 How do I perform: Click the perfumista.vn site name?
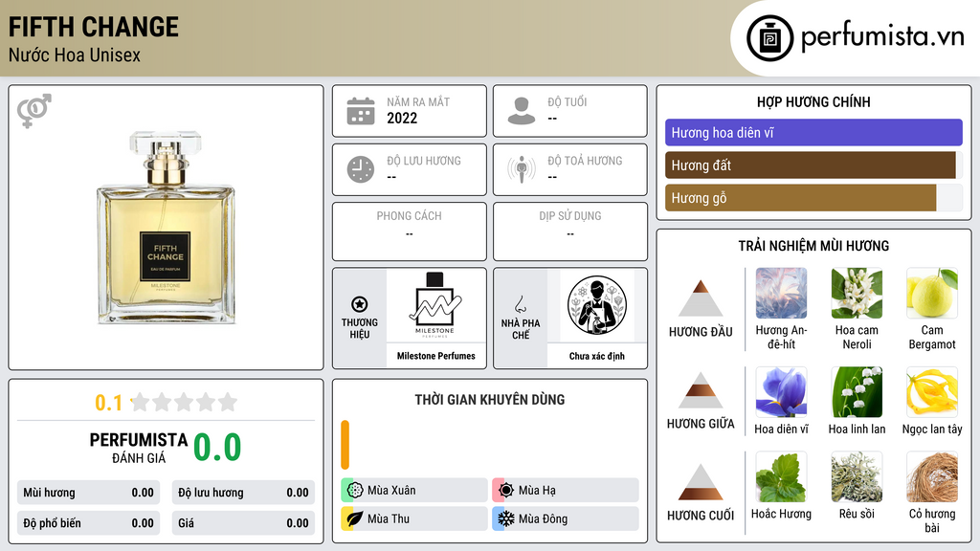[x=882, y=36]
